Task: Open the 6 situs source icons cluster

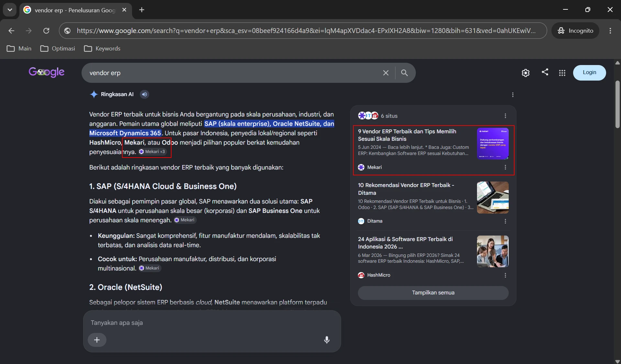Action: 368,116
